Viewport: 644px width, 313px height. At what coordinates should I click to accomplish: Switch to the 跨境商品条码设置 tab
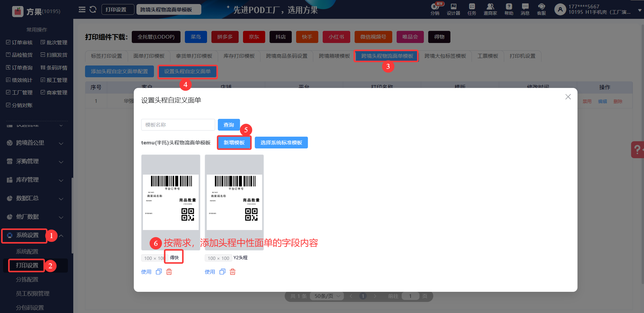[287, 56]
